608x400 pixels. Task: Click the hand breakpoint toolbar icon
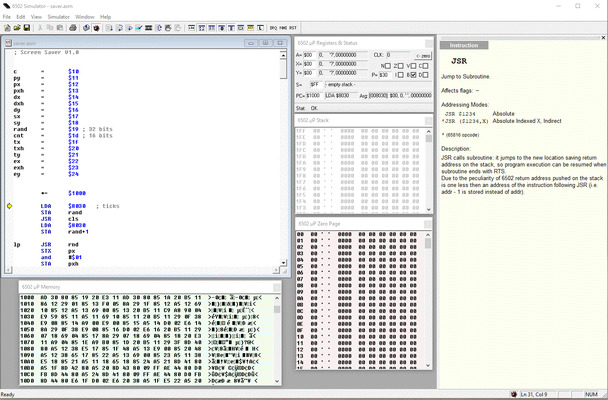tap(168, 28)
